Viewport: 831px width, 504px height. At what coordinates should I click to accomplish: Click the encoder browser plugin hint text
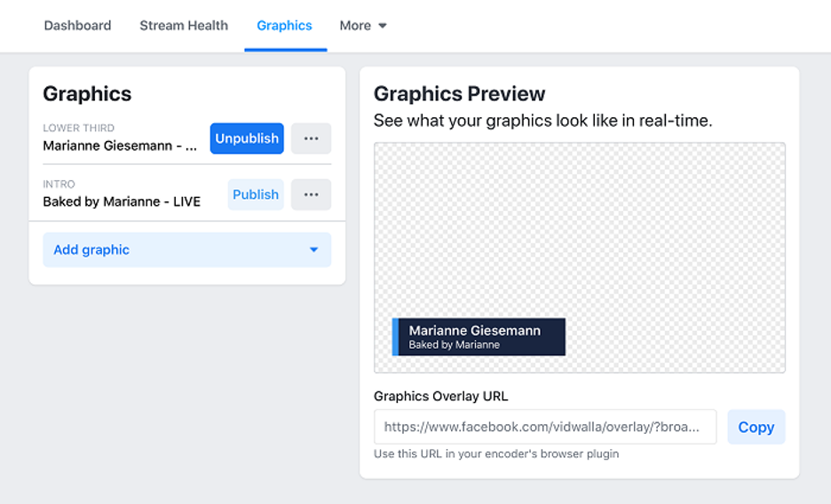click(x=496, y=453)
